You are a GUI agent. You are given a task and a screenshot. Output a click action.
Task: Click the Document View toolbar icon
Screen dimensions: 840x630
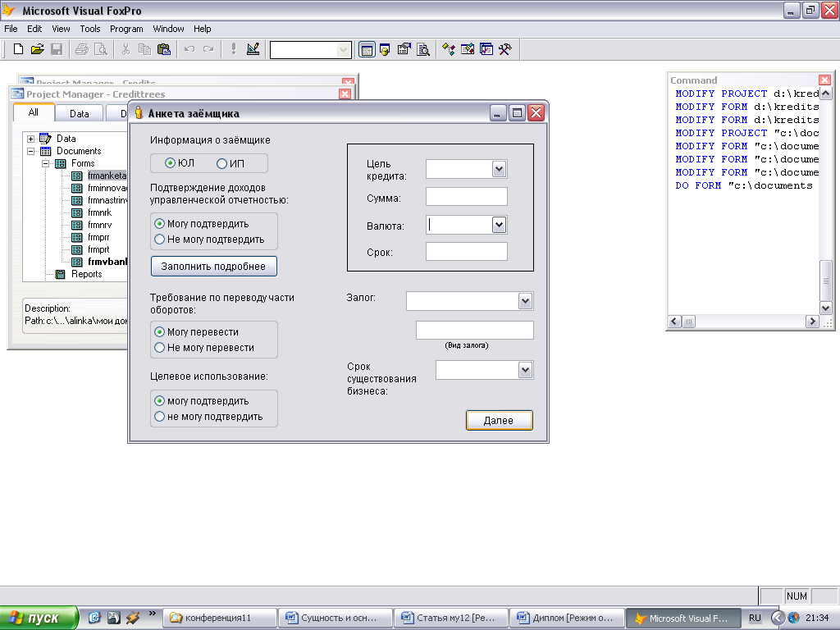(x=423, y=50)
